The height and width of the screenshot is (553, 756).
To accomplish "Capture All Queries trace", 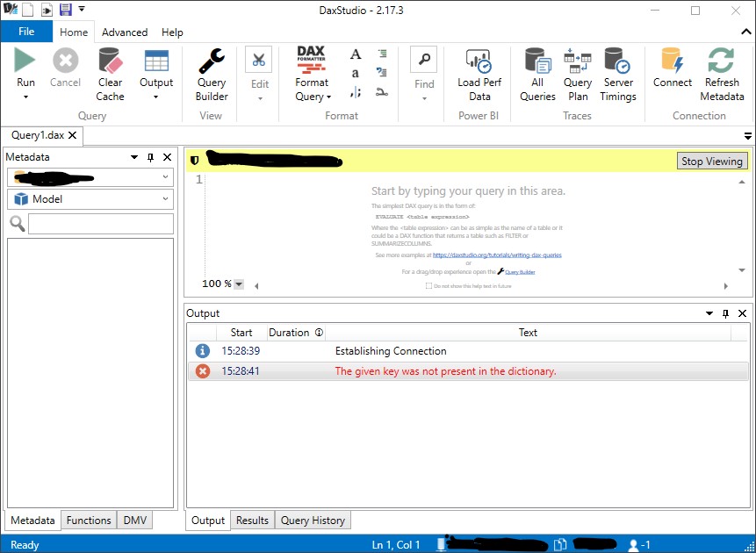I will tap(536, 75).
